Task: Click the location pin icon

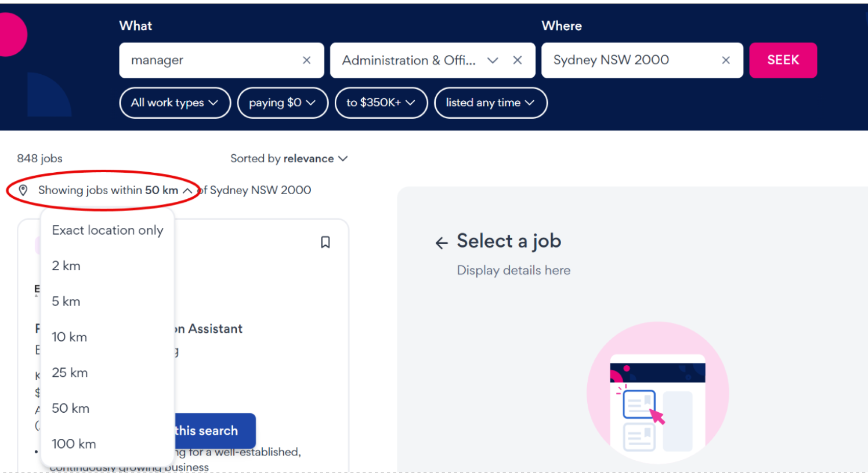Action: (23, 190)
